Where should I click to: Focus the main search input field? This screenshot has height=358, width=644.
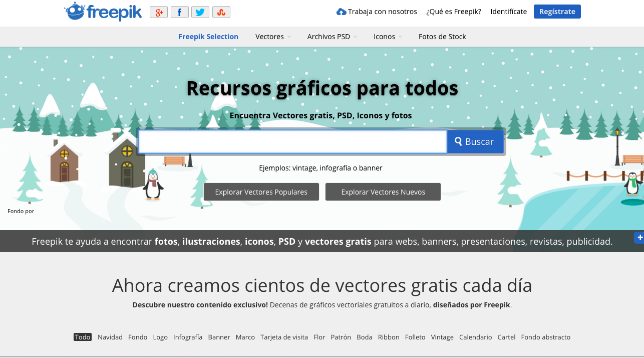coord(292,141)
